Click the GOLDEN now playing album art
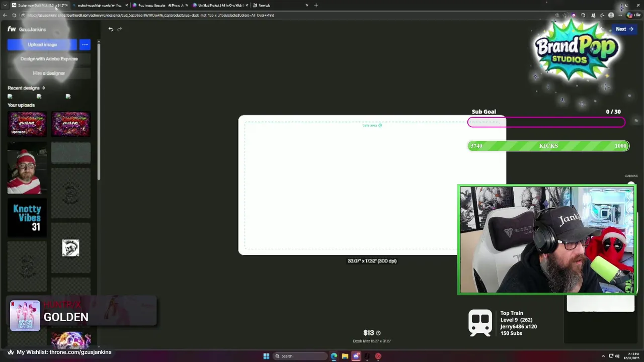Screen dimensions: 644x362 25,316
